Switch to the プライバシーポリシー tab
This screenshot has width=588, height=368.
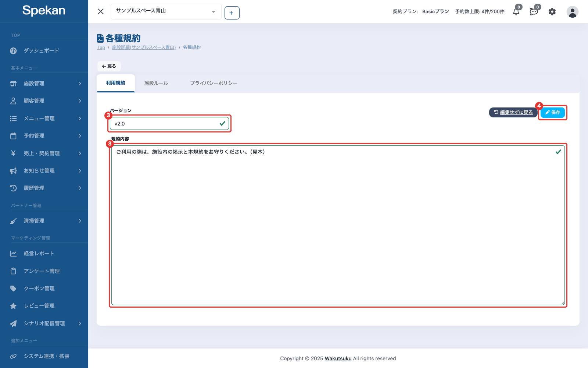214,83
